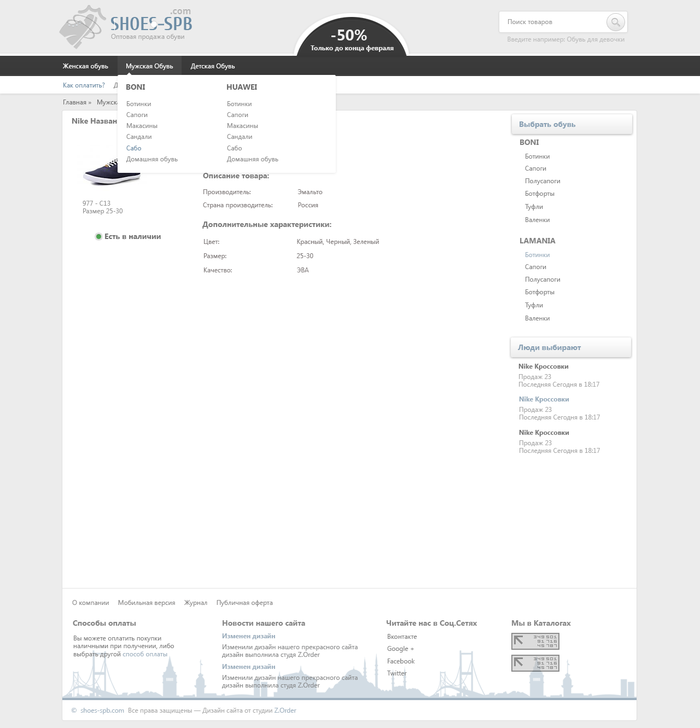Viewport: 700px width, 728px height.
Task: Expand the Мужская Обувь dropdown menu
Action: pyautogui.click(x=149, y=66)
